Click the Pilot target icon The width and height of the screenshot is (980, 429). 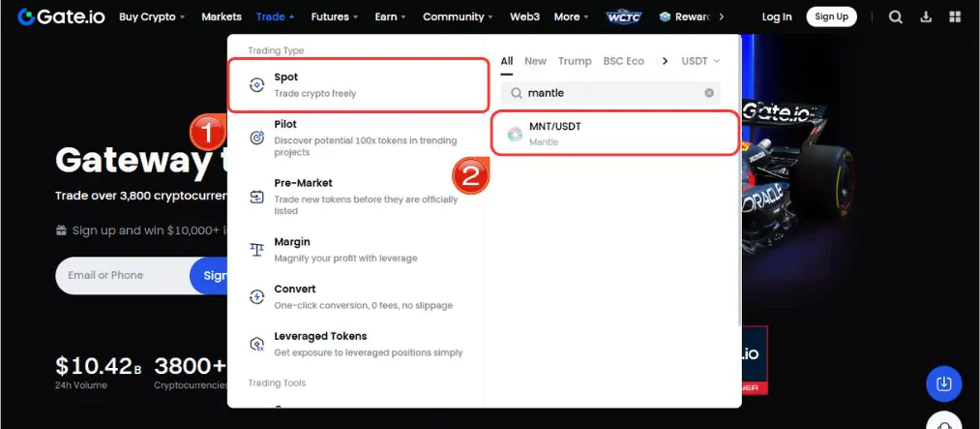tap(257, 138)
